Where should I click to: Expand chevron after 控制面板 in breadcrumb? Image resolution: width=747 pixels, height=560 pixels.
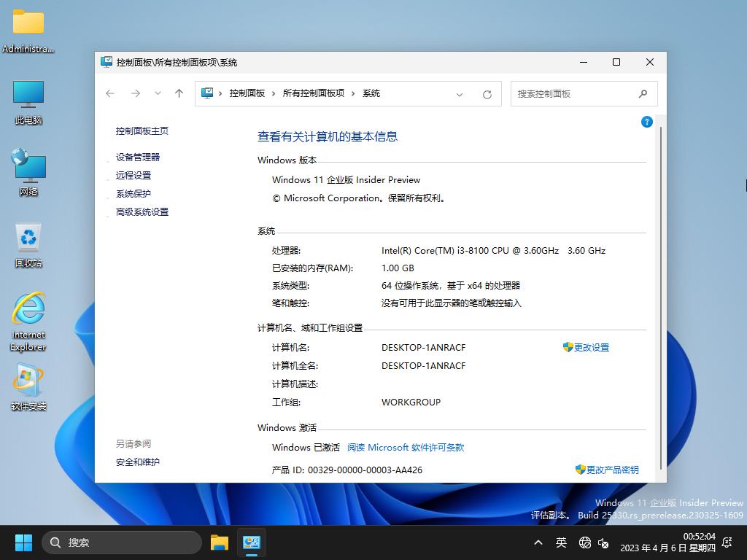point(274,93)
